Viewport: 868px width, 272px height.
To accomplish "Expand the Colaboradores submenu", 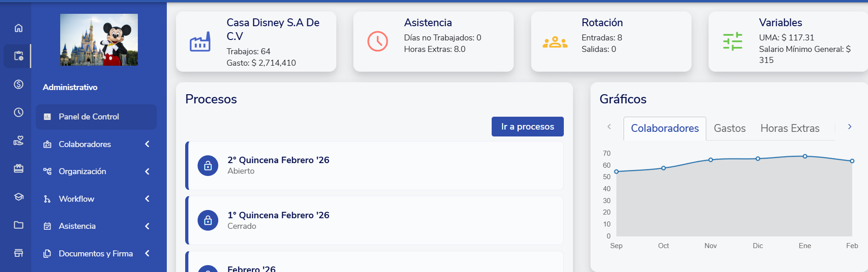I will [x=147, y=144].
